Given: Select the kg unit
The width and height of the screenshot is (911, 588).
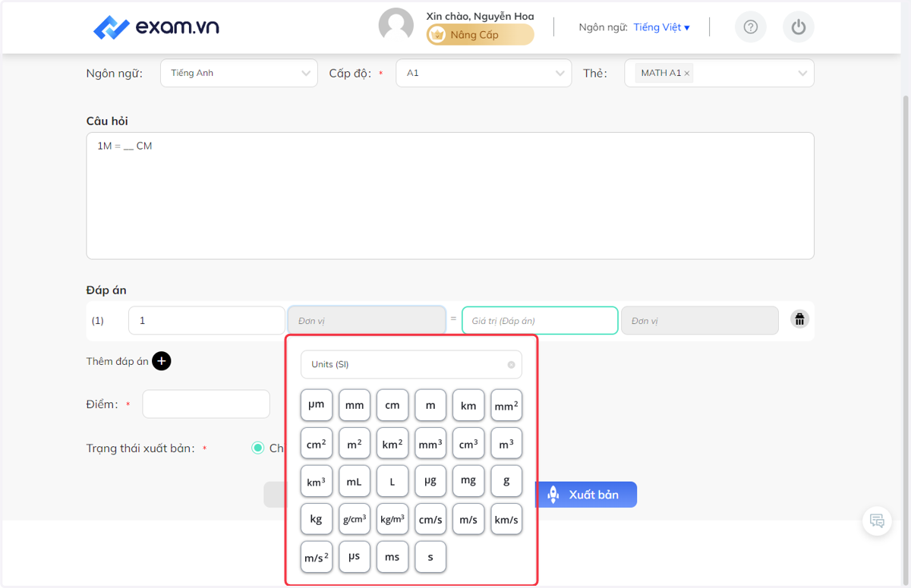Looking at the screenshot, I should click(317, 519).
